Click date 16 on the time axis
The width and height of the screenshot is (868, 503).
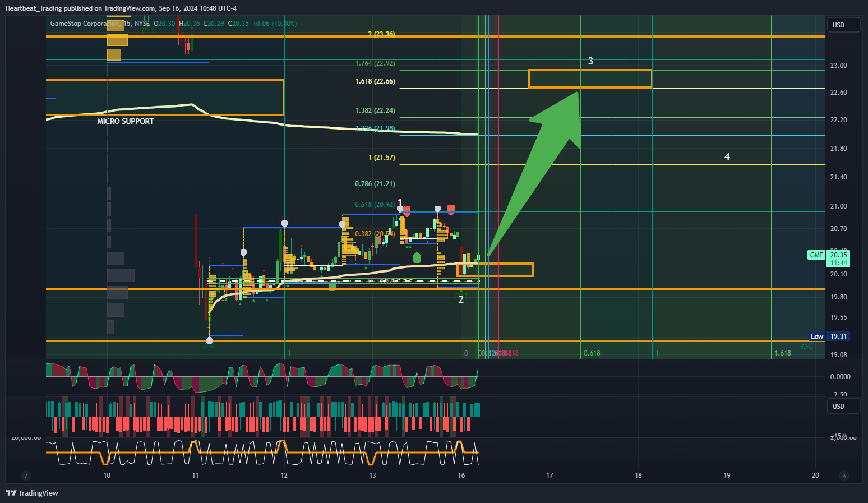pos(461,476)
